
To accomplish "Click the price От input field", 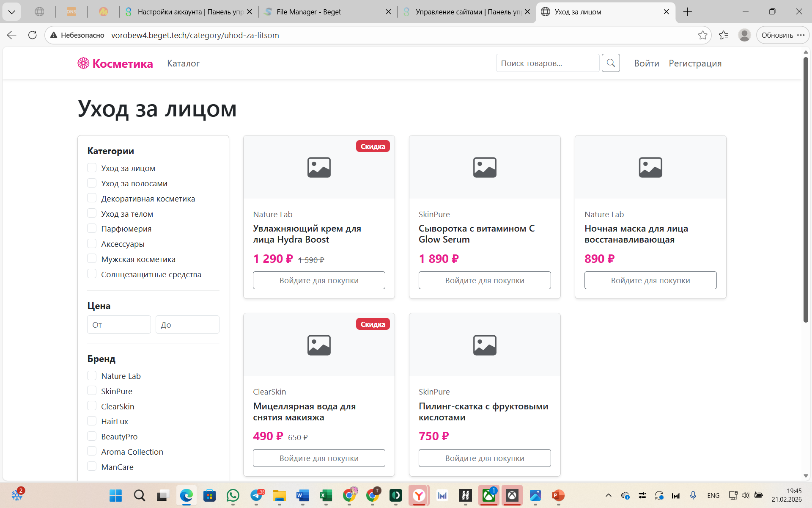I will coord(119,325).
